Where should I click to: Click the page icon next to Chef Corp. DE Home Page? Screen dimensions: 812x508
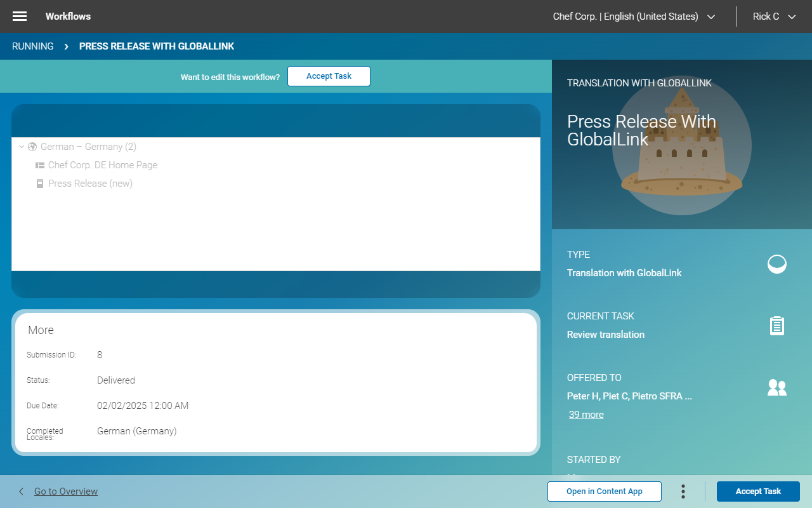pyautogui.click(x=40, y=164)
